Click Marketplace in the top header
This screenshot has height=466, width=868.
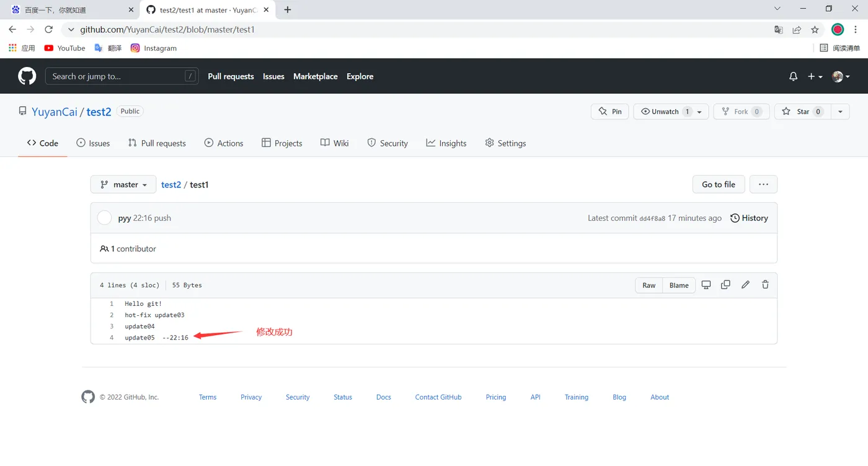tap(316, 76)
